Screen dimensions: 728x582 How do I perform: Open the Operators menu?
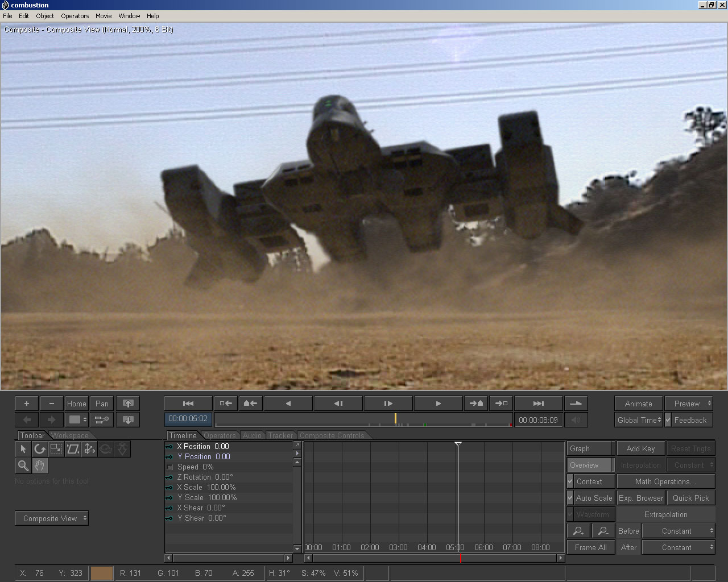(75, 16)
